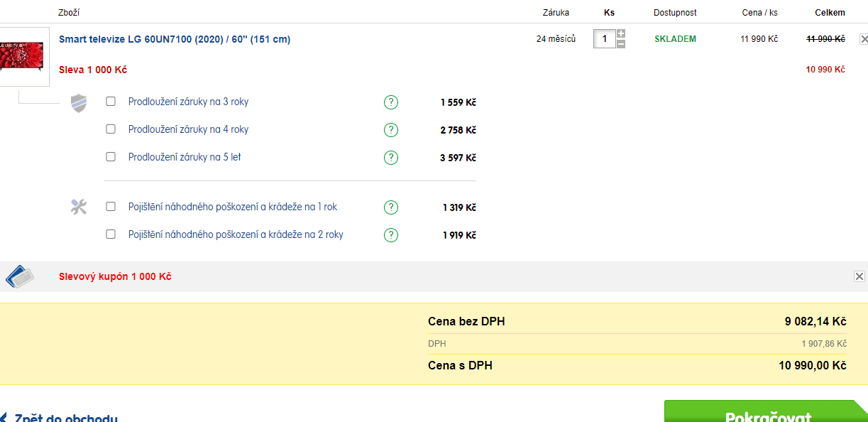The width and height of the screenshot is (868, 422).
Task: Click the quantity input field
Action: click(605, 39)
